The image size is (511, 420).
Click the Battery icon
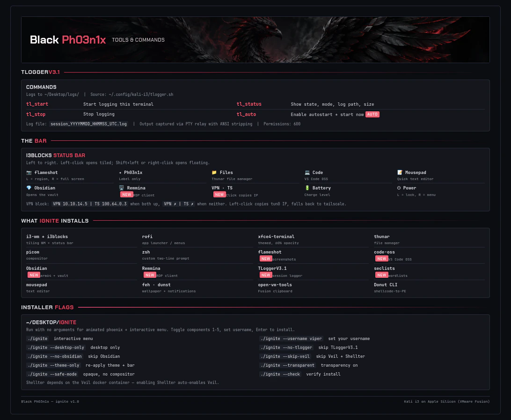pos(307,188)
